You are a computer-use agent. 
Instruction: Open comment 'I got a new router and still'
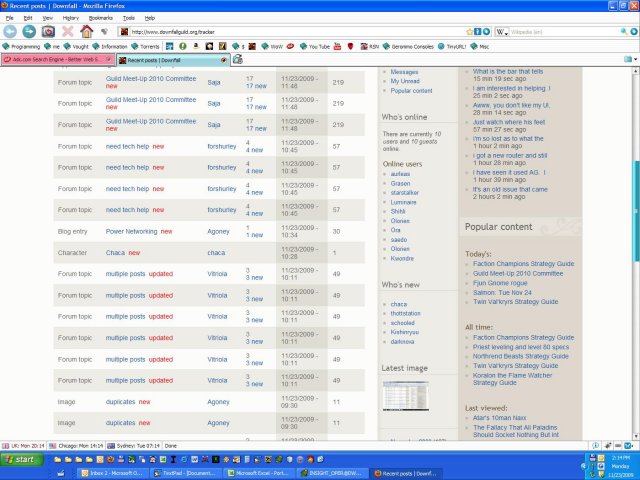coord(510,156)
